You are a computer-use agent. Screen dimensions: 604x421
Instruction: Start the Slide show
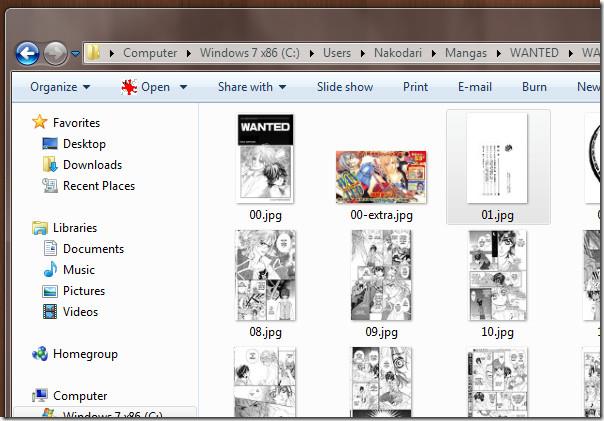[344, 87]
